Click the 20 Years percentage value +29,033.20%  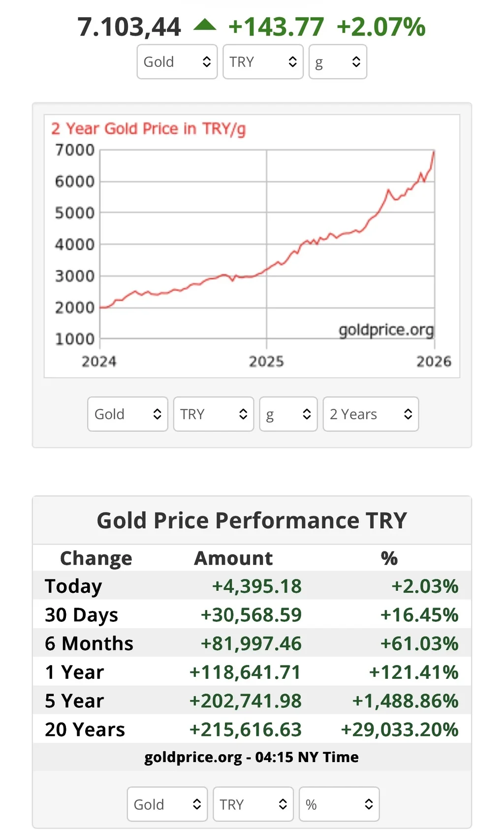(400, 730)
